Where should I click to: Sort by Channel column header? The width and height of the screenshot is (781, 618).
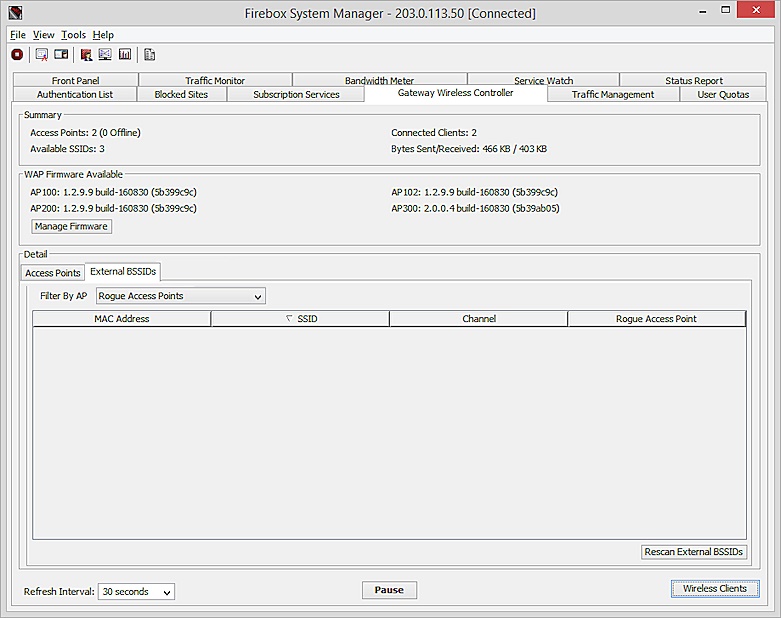coord(479,319)
